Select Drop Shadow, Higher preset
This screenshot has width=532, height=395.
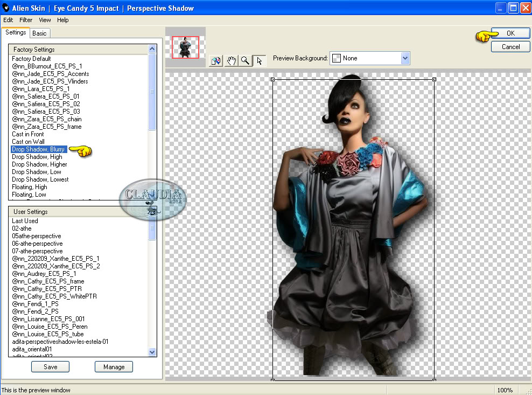click(x=39, y=164)
